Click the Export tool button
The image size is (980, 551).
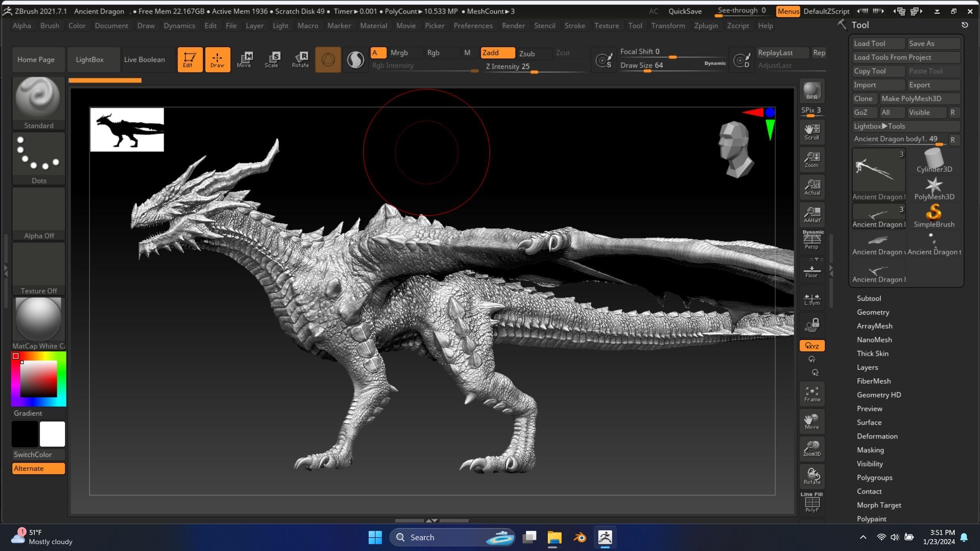pos(933,85)
